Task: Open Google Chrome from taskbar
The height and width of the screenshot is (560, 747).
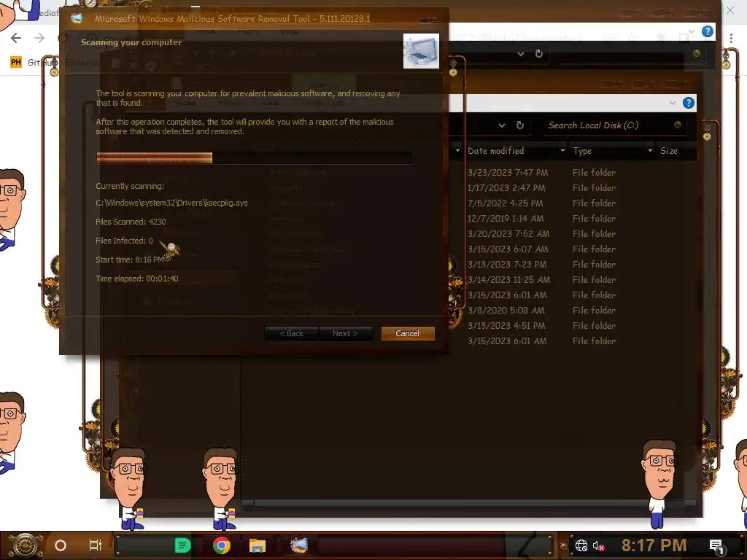Action: [x=222, y=545]
